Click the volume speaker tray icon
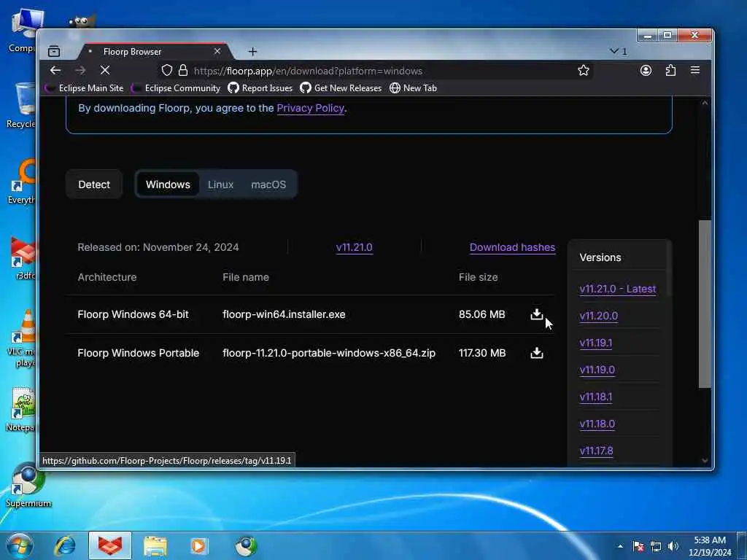 pos(673,546)
